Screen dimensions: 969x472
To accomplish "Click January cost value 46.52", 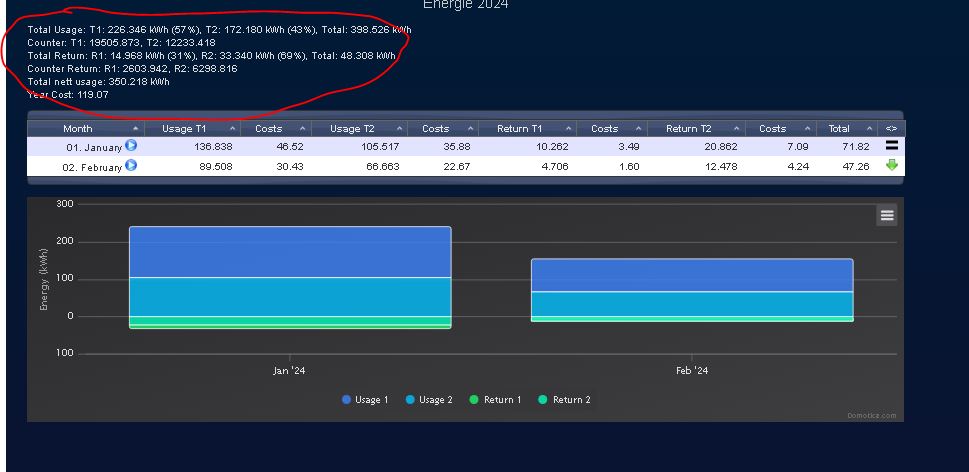I will (290, 147).
